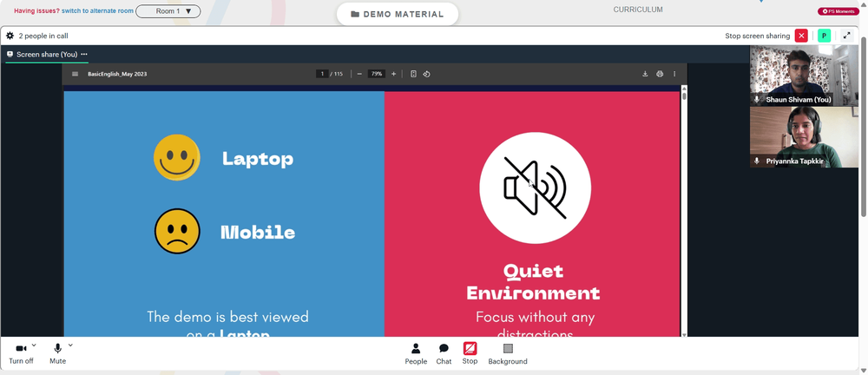Open the Chat panel

[444, 354]
